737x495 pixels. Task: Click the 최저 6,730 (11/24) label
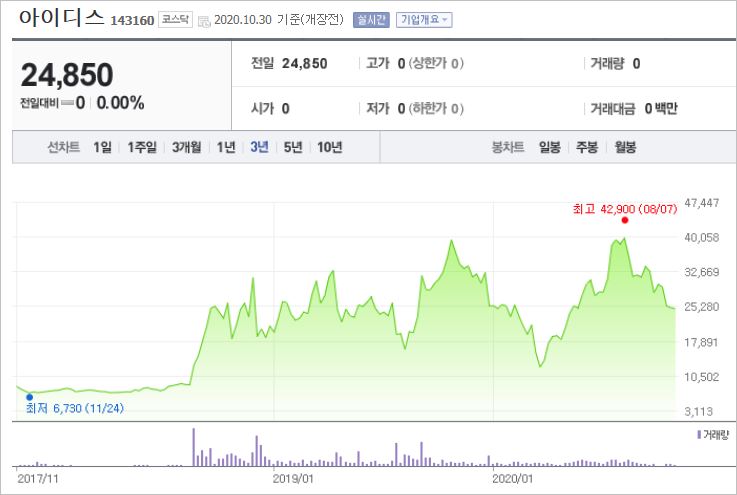click(75, 408)
